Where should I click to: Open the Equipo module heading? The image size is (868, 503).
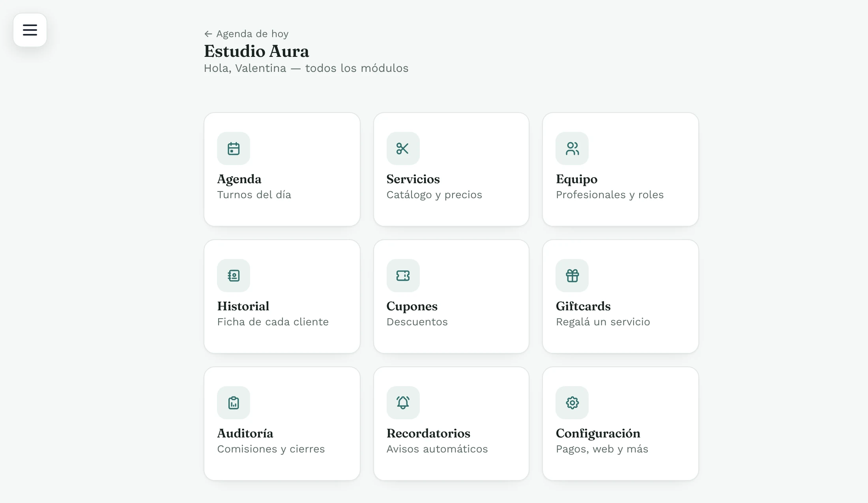point(576,179)
